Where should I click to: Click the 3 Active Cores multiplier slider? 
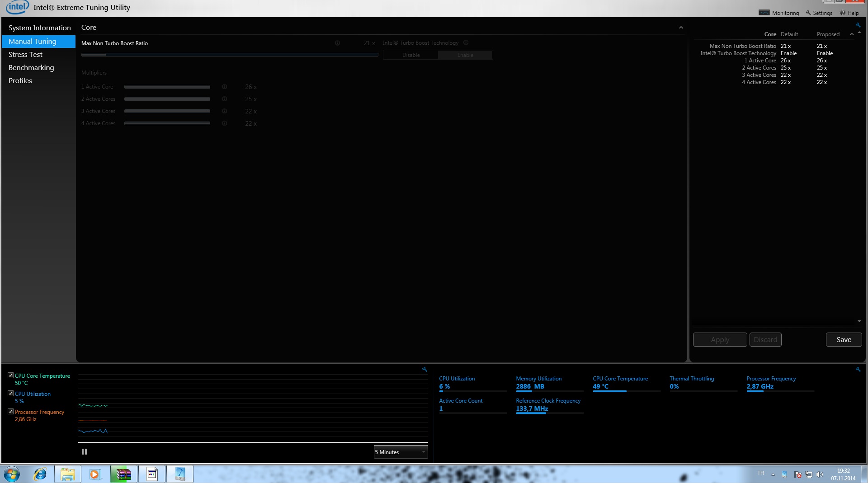point(167,111)
